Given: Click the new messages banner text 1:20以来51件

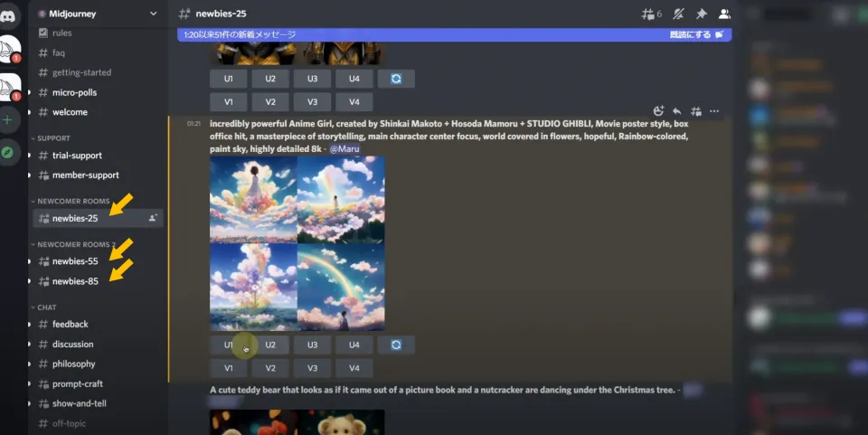Looking at the screenshot, I should [240, 34].
